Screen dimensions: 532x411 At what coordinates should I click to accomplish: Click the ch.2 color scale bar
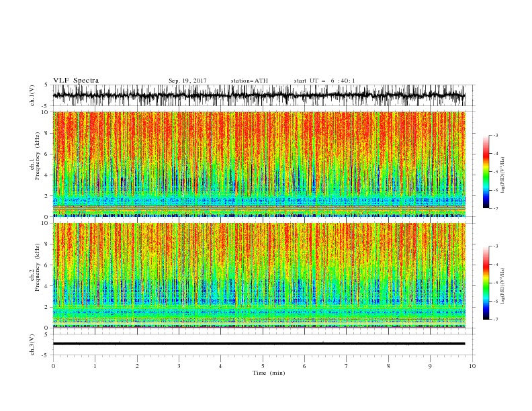tap(486, 283)
